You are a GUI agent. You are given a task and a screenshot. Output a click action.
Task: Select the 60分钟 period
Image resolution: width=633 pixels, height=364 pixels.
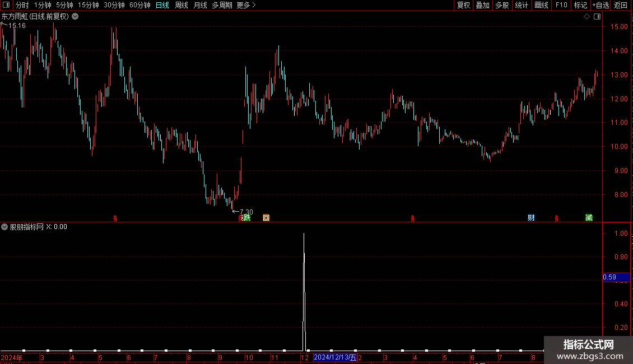140,5
